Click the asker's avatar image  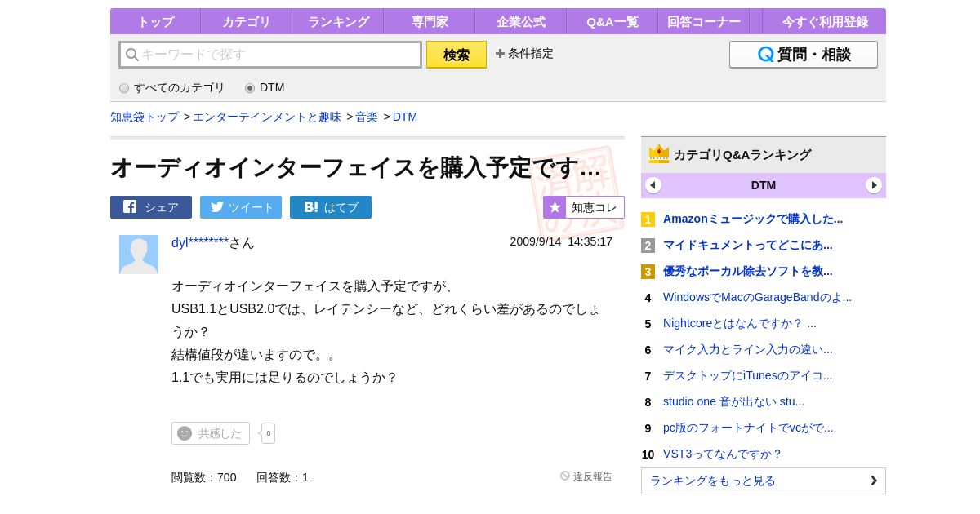(139, 255)
